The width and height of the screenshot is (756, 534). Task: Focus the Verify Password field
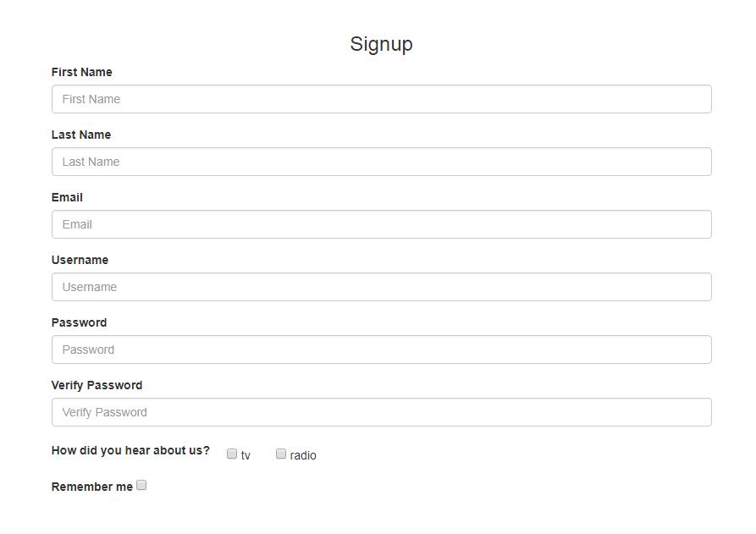(x=381, y=412)
